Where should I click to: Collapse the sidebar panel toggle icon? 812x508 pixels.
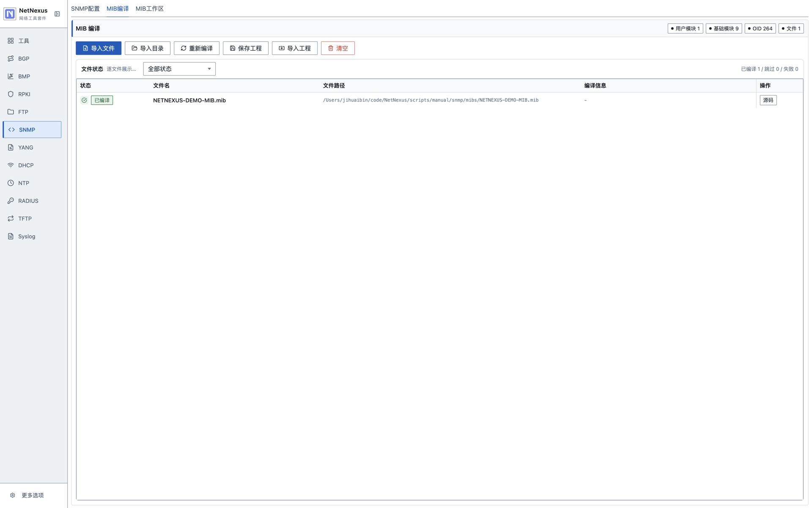[x=57, y=14]
